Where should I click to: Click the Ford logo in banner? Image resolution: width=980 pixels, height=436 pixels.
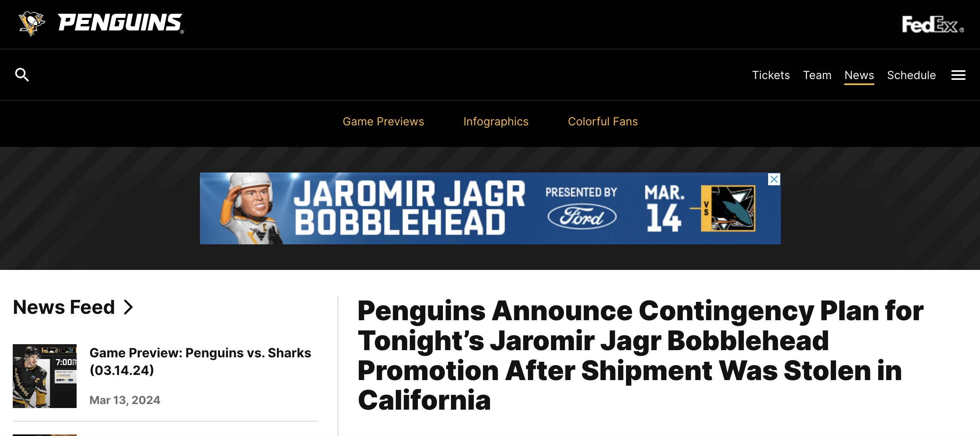(x=582, y=216)
